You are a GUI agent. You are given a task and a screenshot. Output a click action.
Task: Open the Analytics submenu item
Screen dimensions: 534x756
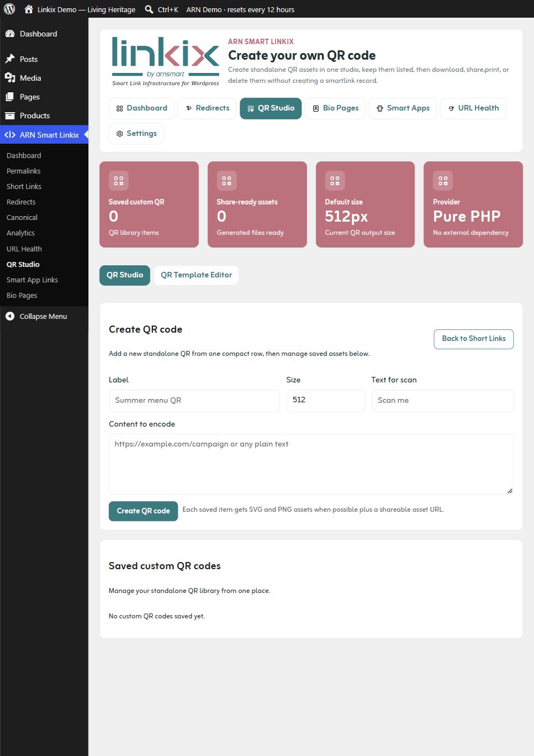[20, 233]
